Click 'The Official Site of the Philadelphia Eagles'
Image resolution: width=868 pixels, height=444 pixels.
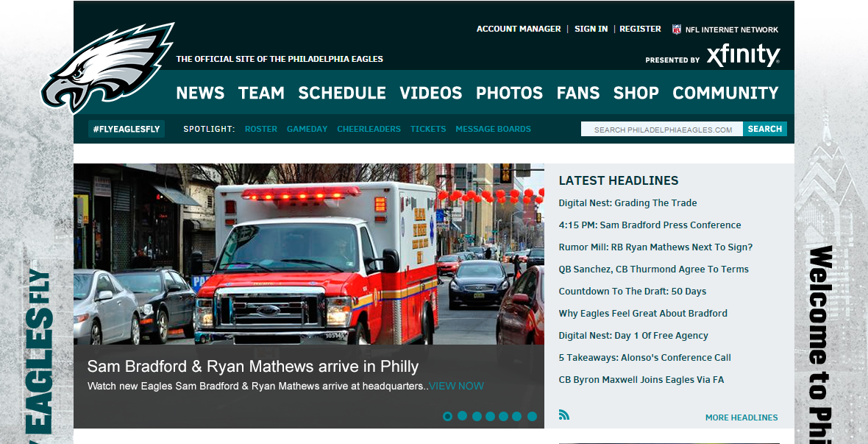280,59
